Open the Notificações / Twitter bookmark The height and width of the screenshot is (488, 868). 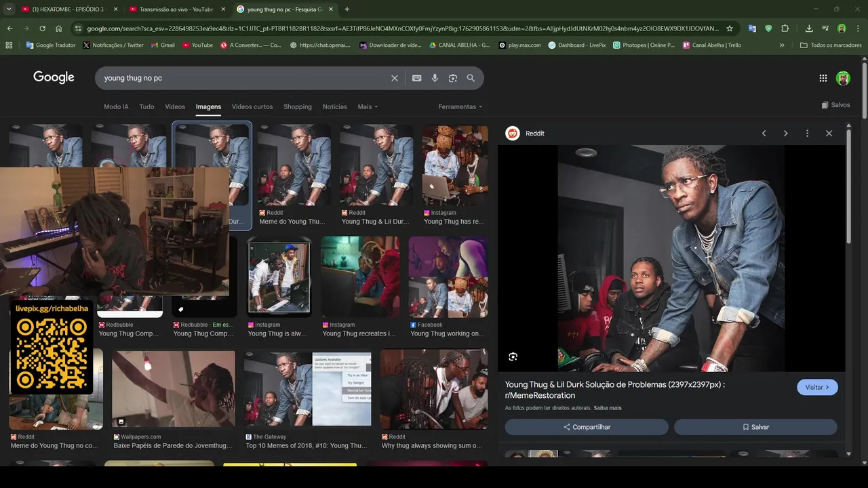coord(113,45)
